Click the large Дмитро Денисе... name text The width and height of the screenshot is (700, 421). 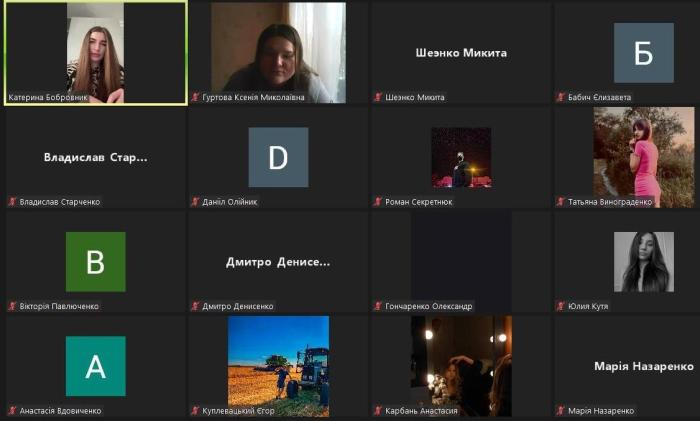point(278,262)
